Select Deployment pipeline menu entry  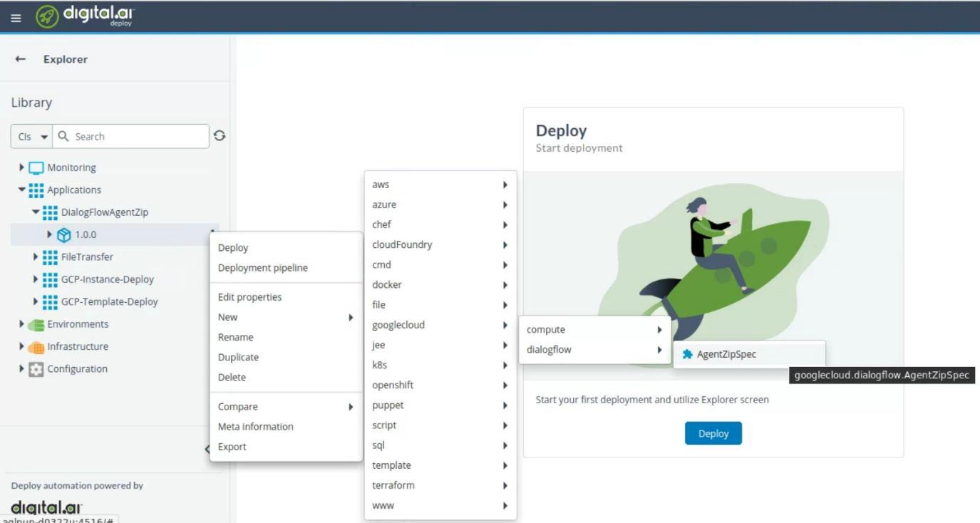pyautogui.click(x=286, y=268)
